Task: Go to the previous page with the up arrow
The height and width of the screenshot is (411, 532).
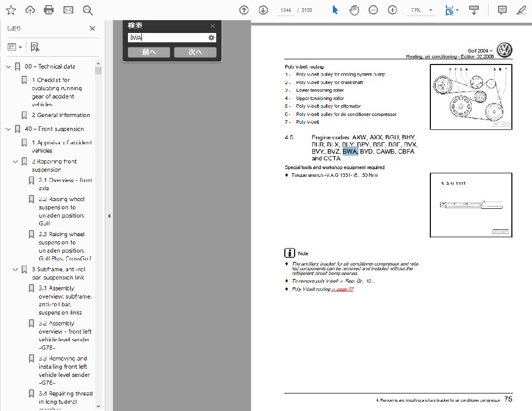Action: point(244,10)
